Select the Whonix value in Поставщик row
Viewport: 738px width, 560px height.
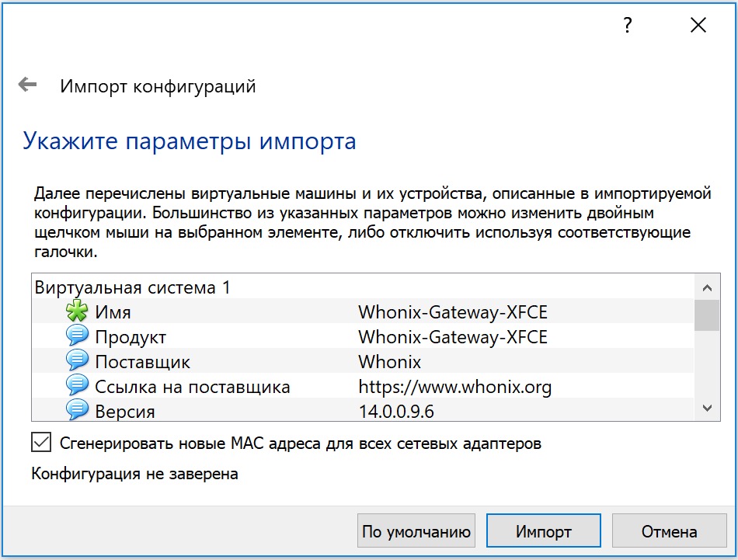click(389, 362)
